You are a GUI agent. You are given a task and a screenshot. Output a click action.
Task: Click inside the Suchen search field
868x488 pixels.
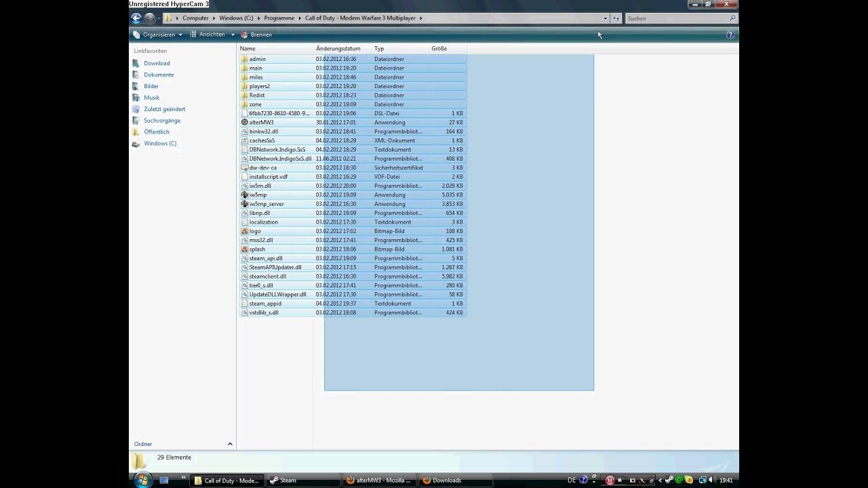(x=676, y=18)
